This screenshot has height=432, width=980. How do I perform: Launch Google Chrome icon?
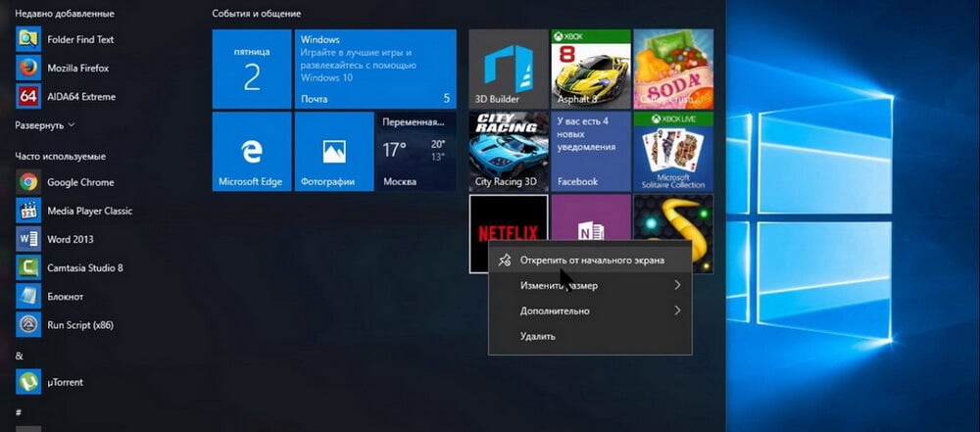click(x=28, y=182)
